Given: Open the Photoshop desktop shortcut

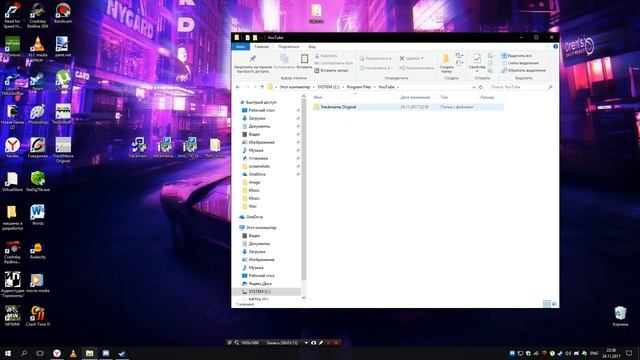Looking at the screenshot, I should point(38,114).
